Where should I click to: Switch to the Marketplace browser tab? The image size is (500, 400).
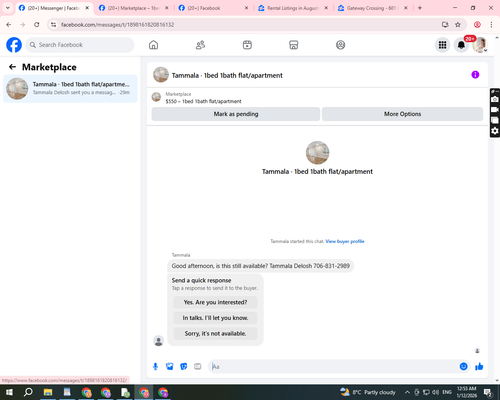133,8
